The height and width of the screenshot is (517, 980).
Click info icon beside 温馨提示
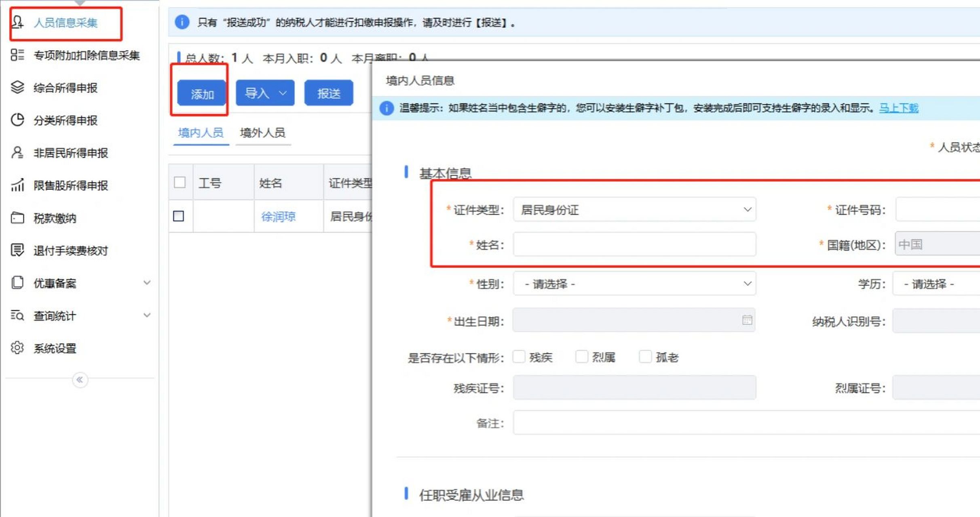coord(387,108)
